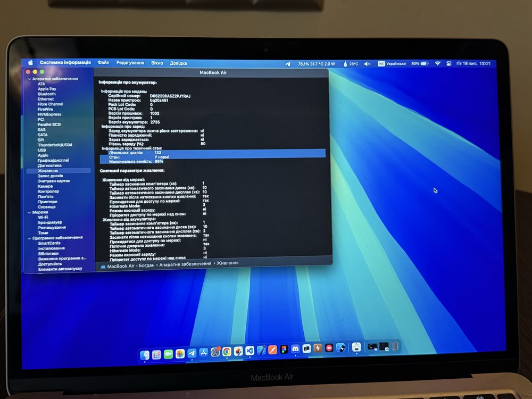The image size is (532, 399).
Task: Select Інсталювання in the sidebar
Action: pos(51,248)
